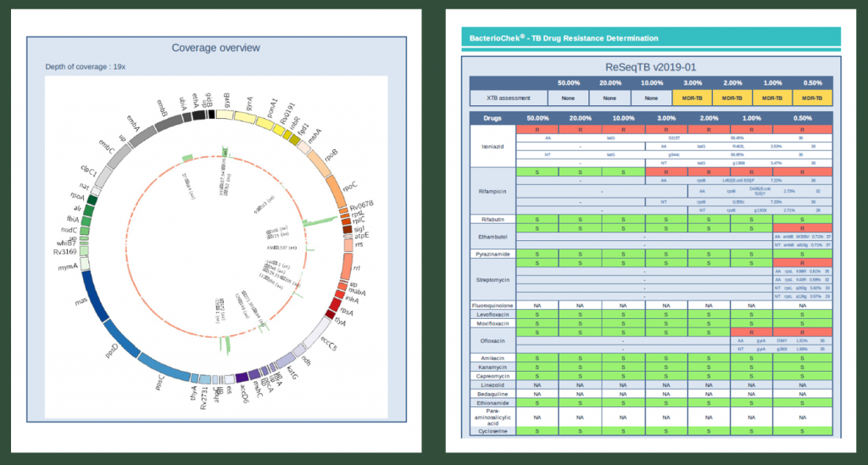
Task: Click the Isoniazid drug row label
Action: [492, 145]
